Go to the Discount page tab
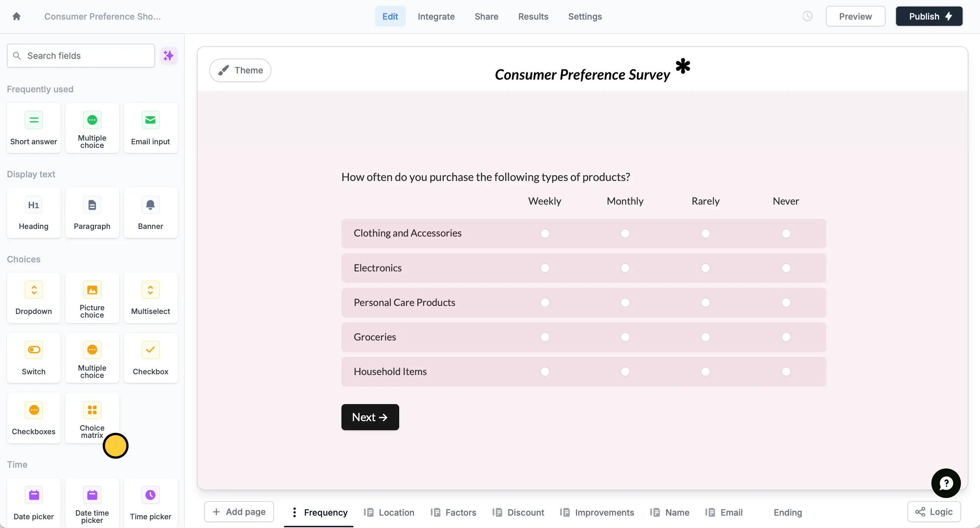The width and height of the screenshot is (980, 528). point(518,512)
